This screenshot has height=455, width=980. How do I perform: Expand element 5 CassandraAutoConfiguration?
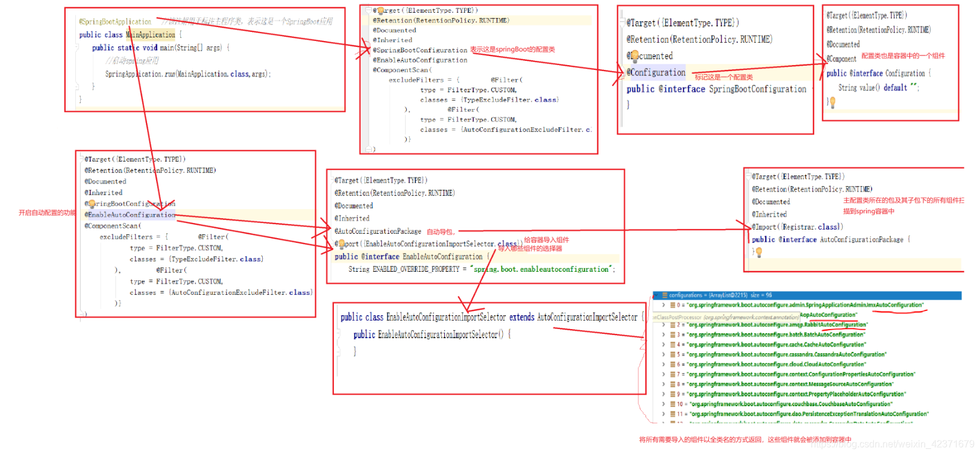pos(664,355)
